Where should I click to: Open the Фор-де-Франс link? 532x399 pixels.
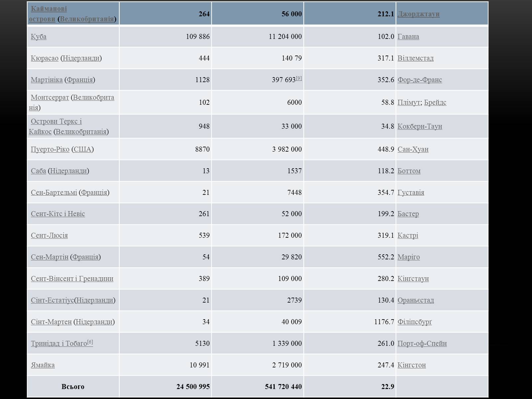coord(420,80)
